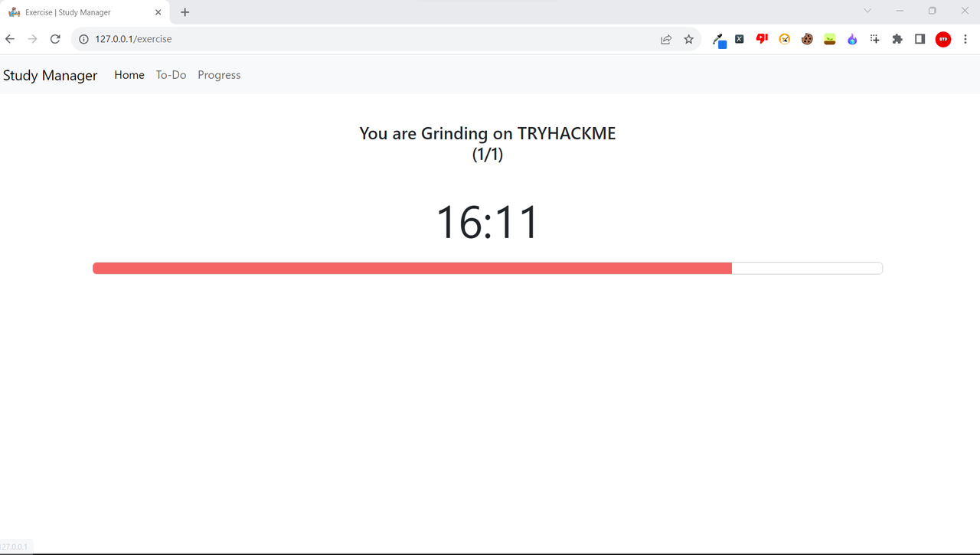Screen dimensions: 980x555
Task: View site information icon in address bar
Action: click(x=84, y=39)
